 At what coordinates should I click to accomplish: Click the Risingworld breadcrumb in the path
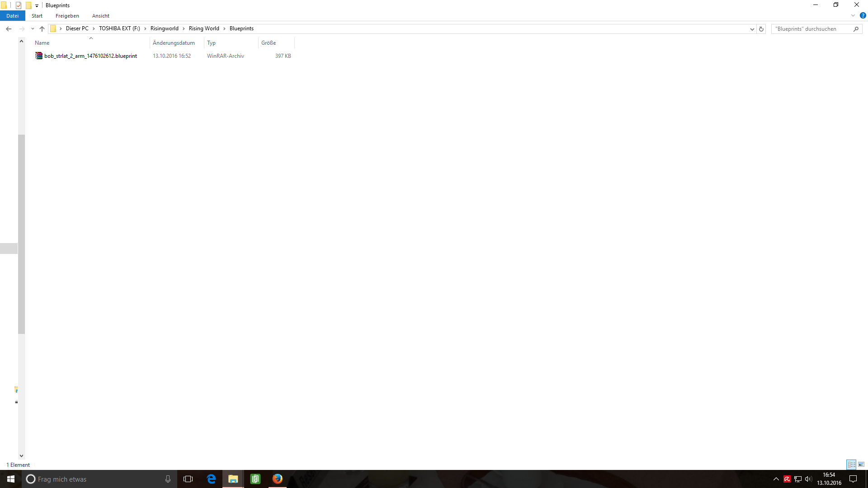tap(164, 28)
